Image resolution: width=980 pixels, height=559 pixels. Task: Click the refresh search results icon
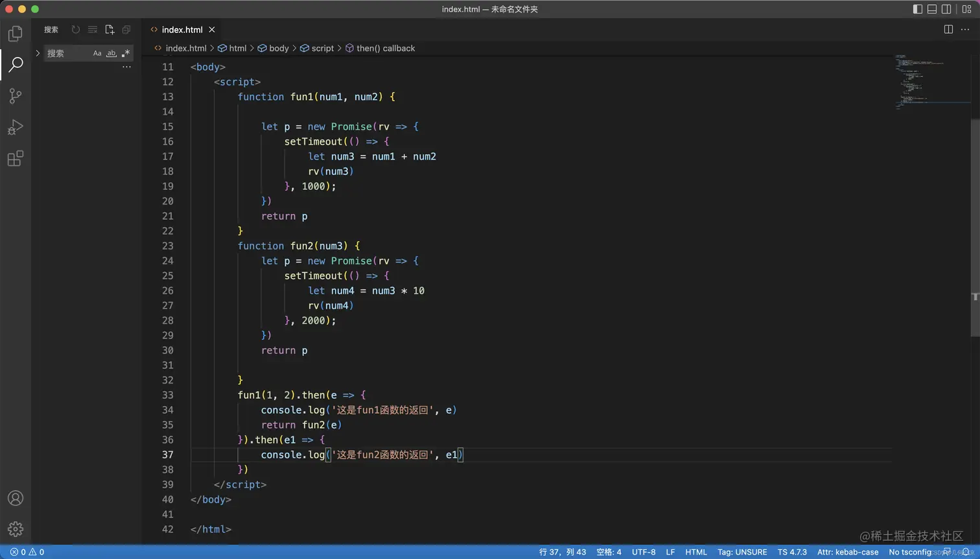pyautogui.click(x=76, y=30)
